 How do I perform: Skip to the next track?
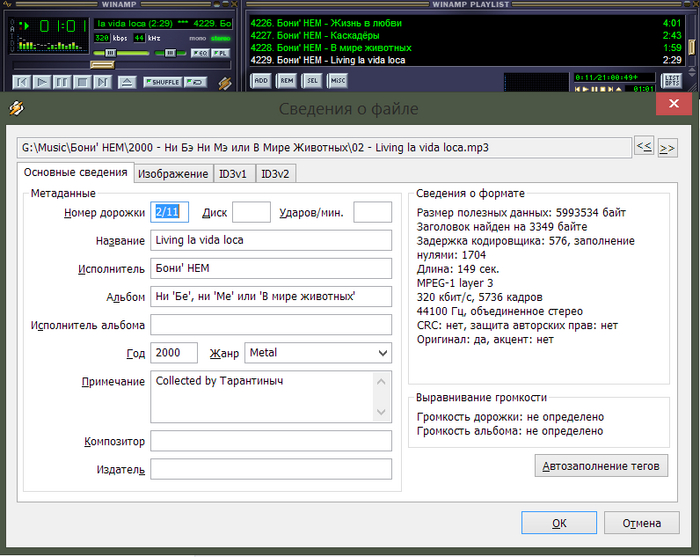coord(103,82)
